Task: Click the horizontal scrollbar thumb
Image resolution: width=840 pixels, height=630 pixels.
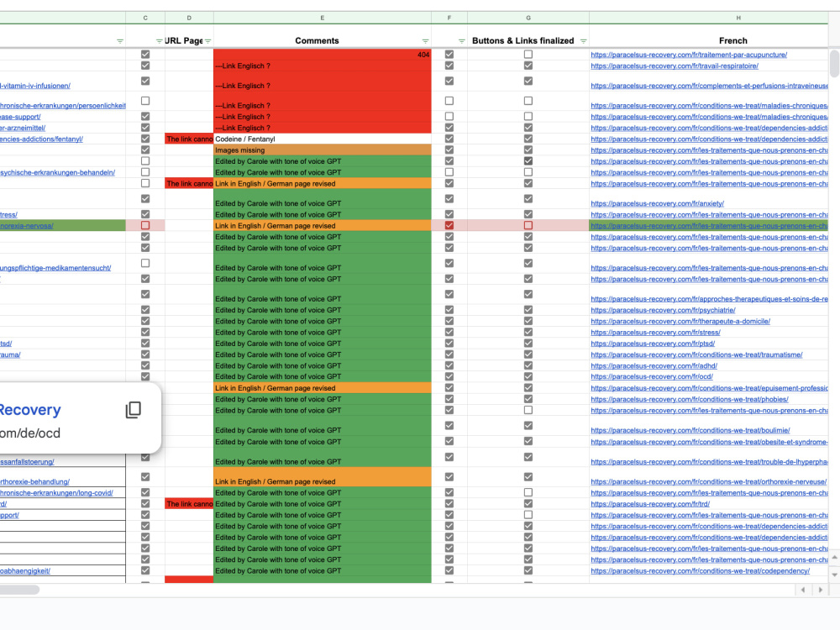Action: (x=18, y=590)
